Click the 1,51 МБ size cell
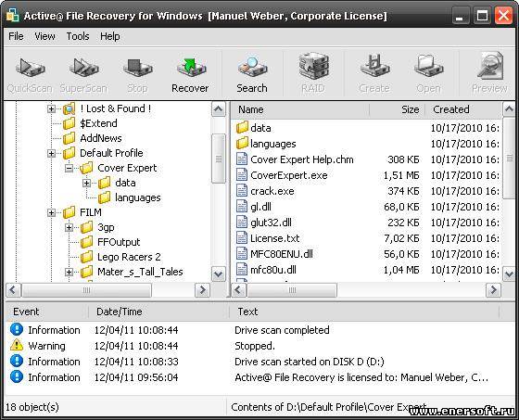Image resolution: width=519 pixels, height=420 pixels. pos(401,175)
